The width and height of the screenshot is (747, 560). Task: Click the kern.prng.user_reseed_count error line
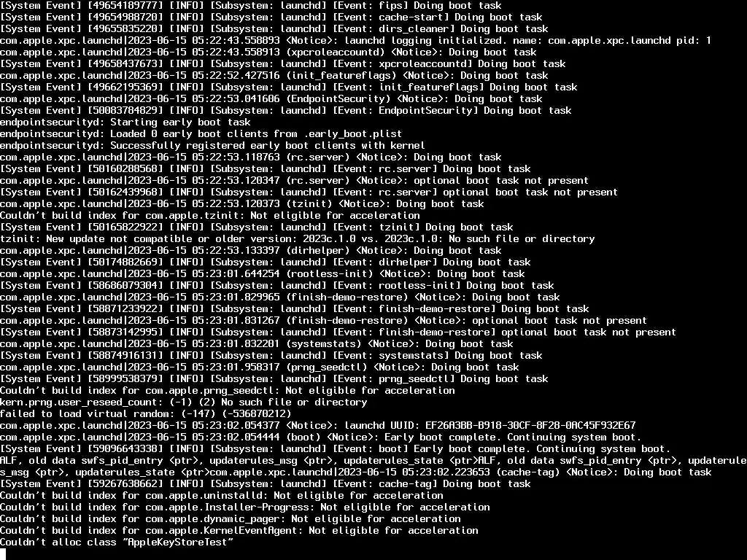[184, 402]
